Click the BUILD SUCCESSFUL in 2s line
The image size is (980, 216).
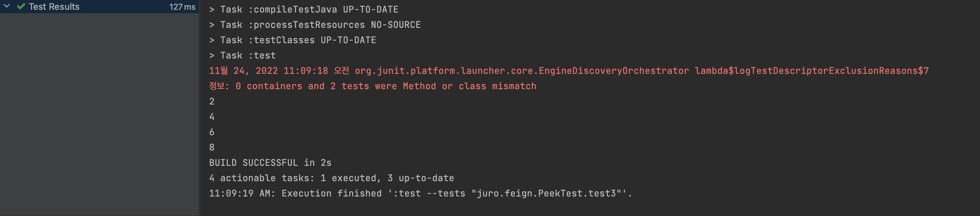pyautogui.click(x=270, y=163)
